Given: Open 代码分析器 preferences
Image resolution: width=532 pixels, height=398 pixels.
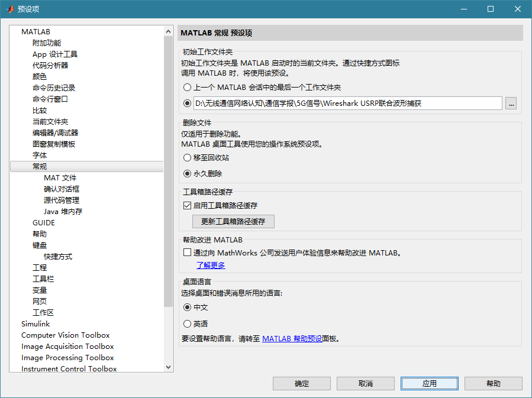Looking at the screenshot, I should point(50,65).
